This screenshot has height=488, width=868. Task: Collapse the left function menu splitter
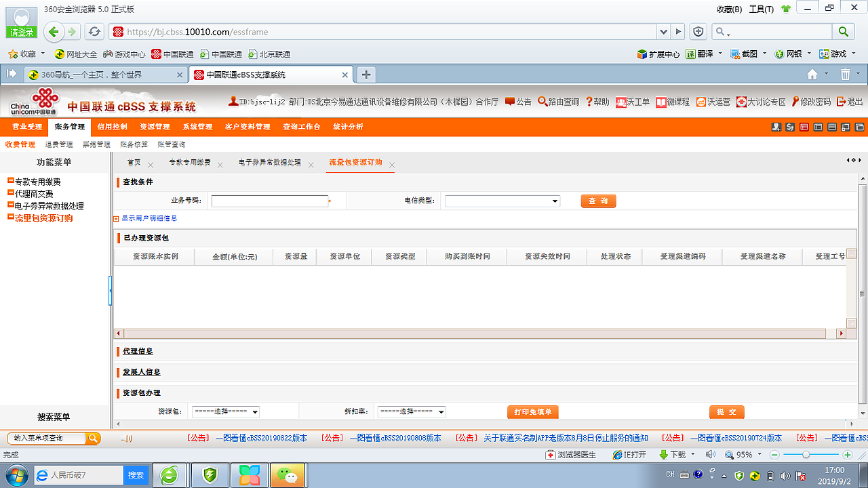click(110, 291)
